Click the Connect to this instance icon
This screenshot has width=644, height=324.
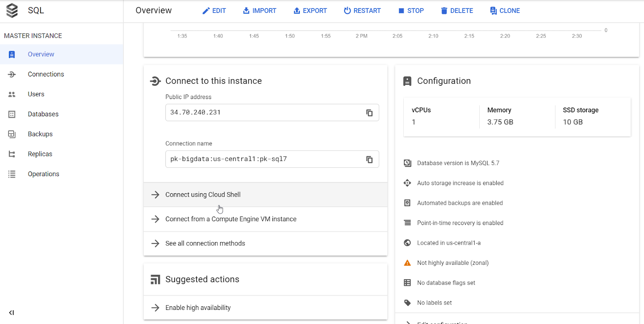pyautogui.click(x=155, y=81)
